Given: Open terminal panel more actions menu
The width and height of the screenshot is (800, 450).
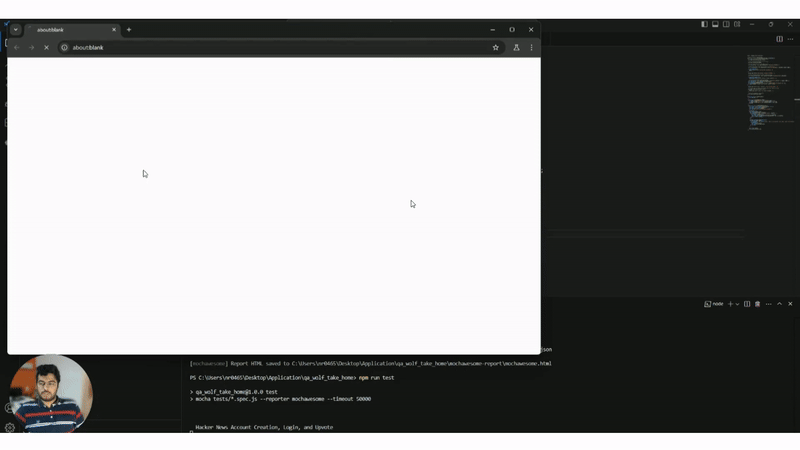Looking at the screenshot, I should click(768, 304).
